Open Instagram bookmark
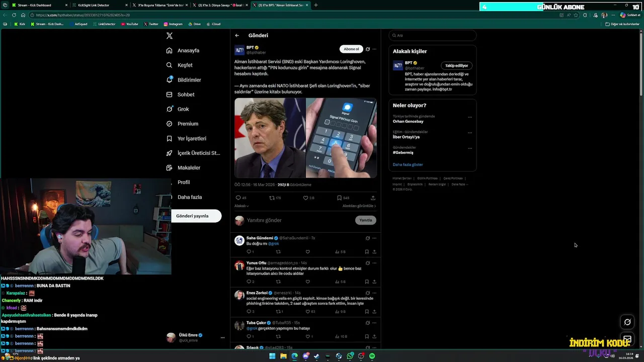This screenshot has width=644, height=362. point(173,24)
